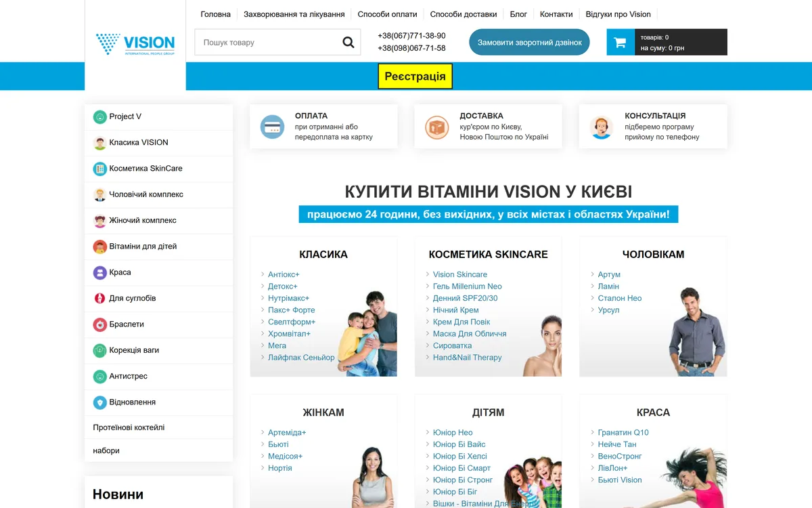
Task: Click the payment card icon near ОПЛАТА
Action: [273, 127]
